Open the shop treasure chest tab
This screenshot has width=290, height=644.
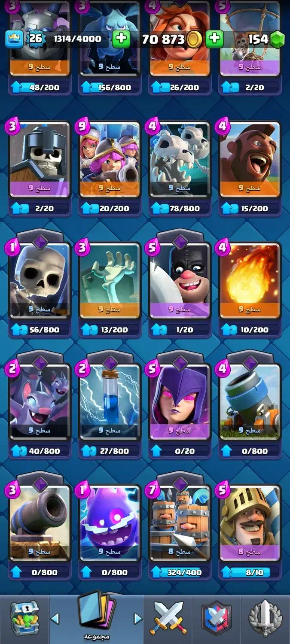tap(25, 618)
